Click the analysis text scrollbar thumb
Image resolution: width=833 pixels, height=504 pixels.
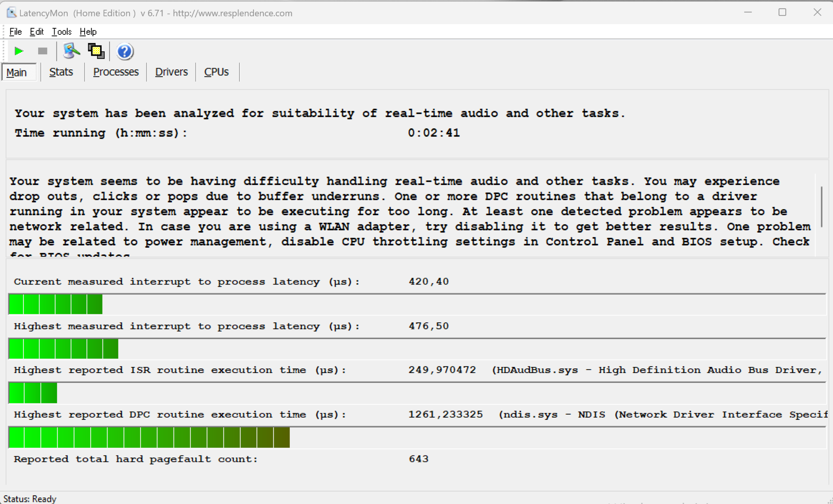pos(821,206)
